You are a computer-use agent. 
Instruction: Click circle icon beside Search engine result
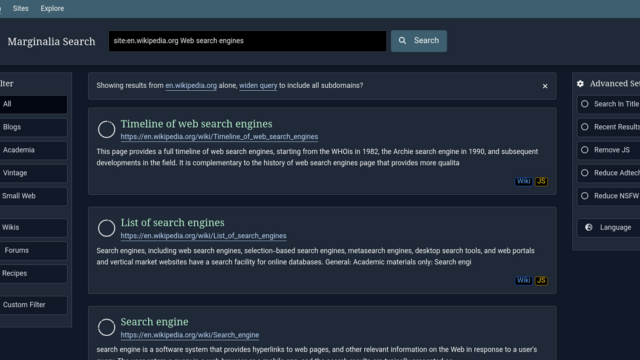pyautogui.click(x=107, y=327)
